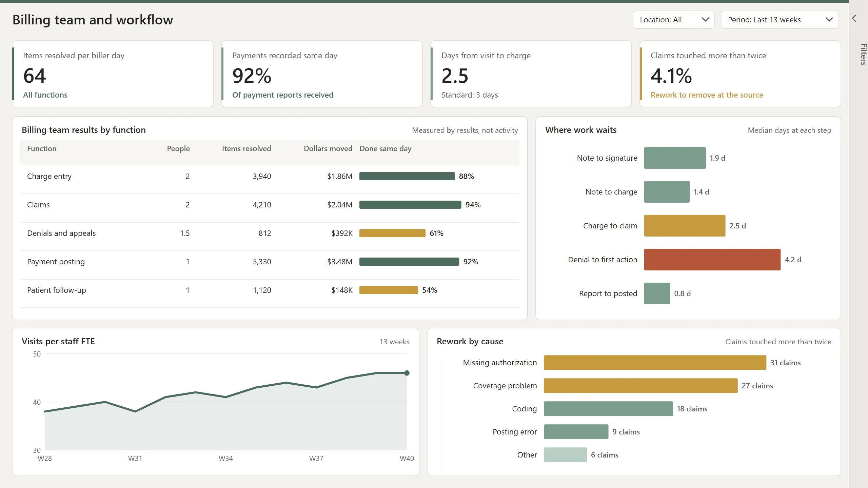Select the Payments recorded same day card
Viewport: 868px width, 488px height.
pos(322,74)
